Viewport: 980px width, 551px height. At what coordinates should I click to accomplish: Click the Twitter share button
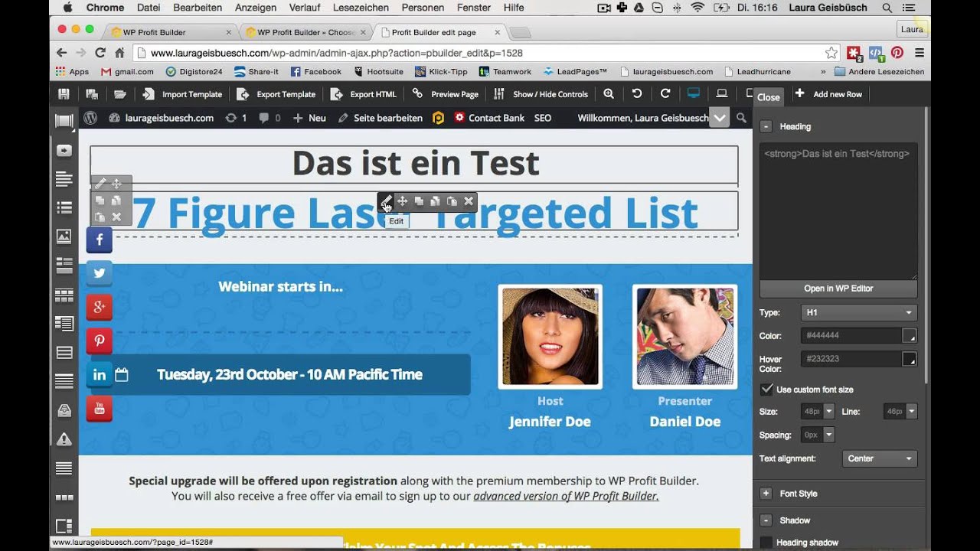tap(100, 273)
